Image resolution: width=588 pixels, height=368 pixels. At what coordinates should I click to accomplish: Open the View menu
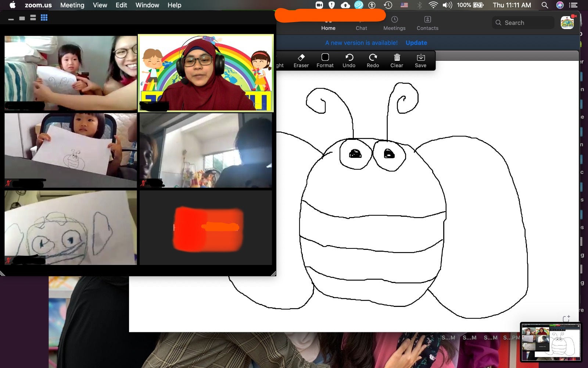(x=100, y=5)
